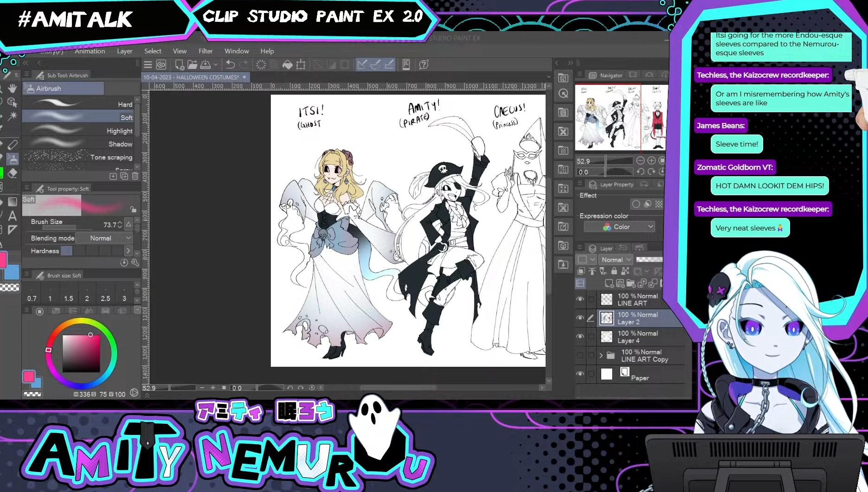Click the New document icon in toolbar

(180, 64)
